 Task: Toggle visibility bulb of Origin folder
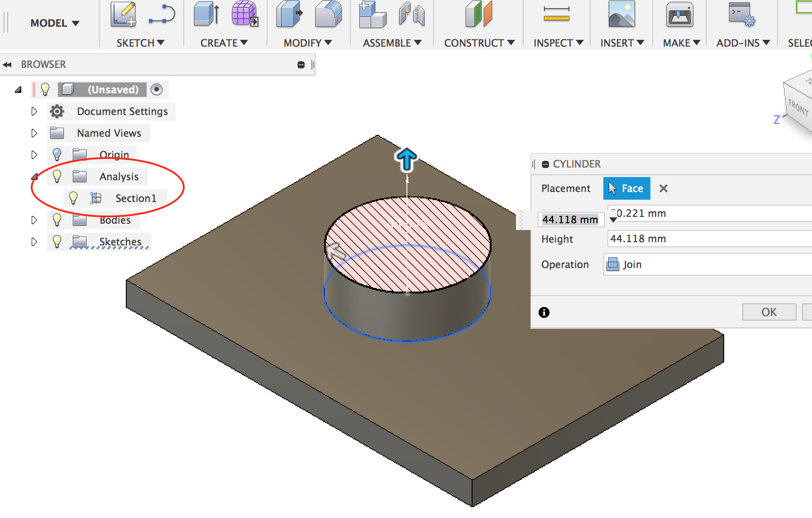[57, 154]
